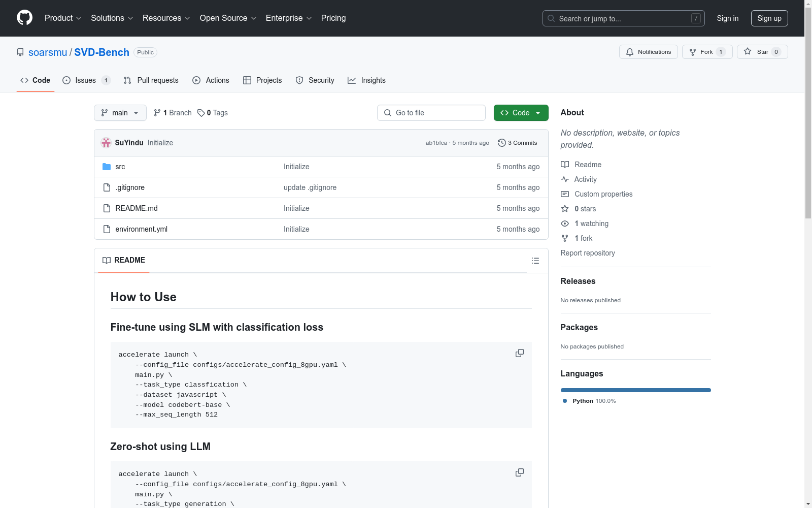Select the README tab header

[124, 260]
